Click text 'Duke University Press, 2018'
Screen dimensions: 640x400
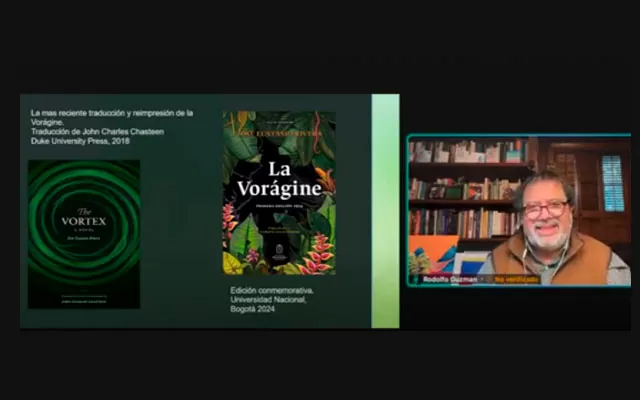tap(80, 141)
